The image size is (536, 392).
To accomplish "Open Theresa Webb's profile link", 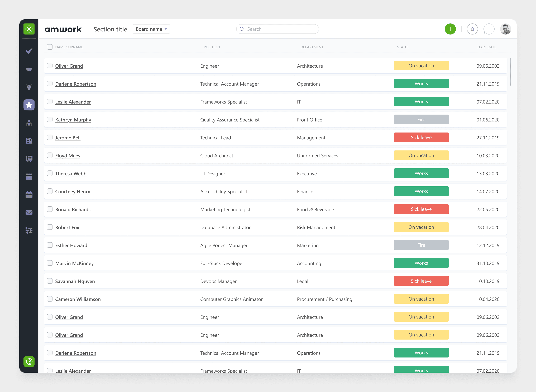I will [x=71, y=173].
